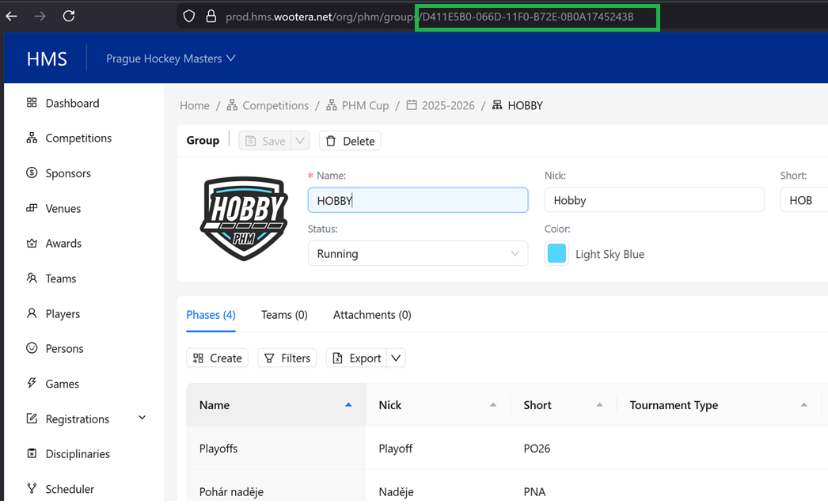Open the Prague Hockey Masters organization dropdown
This screenshot has width=828, height=504.
[171, 59]
